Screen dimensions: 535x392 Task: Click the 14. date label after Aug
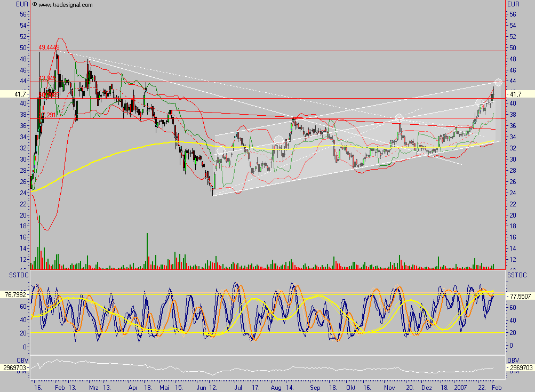point(290,388)
